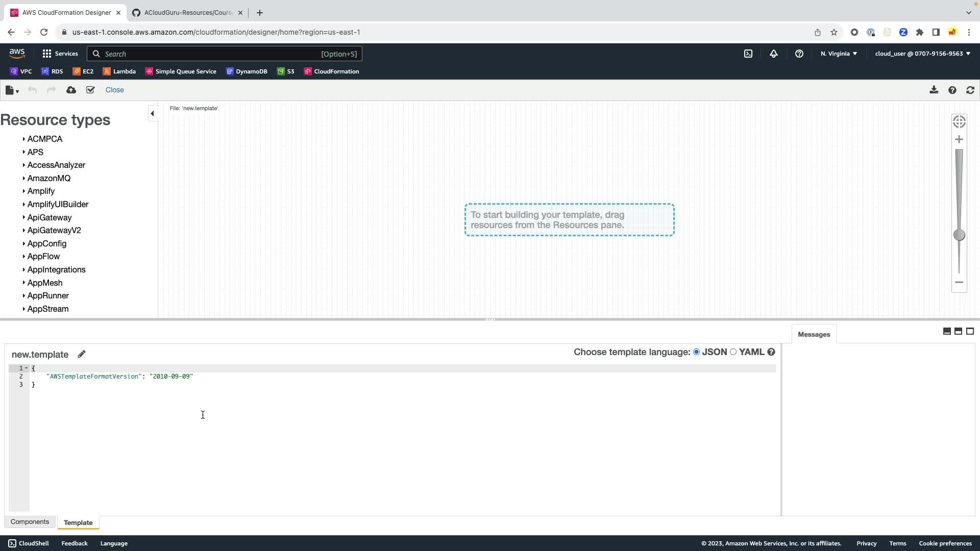This screenshot has height=551, width=980.
Task: Open the File menu dropdown
Action: pyautogui.click(x=12, y=90)
